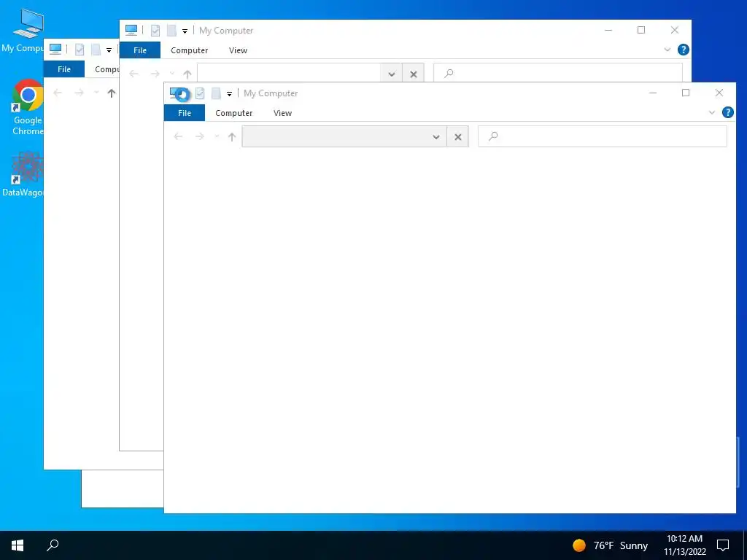Customize Quick Access Toolbar in rear left window

109,50
